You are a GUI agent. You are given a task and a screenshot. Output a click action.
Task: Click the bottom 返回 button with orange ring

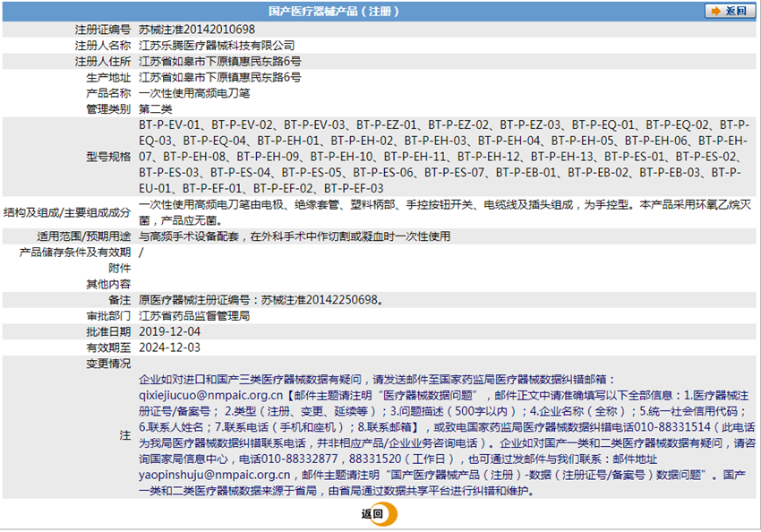click(379, 514)
